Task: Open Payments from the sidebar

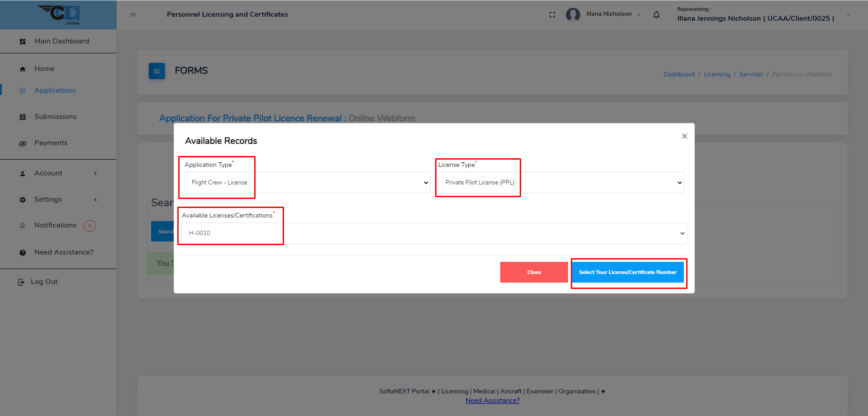Action: click(51, 143)
